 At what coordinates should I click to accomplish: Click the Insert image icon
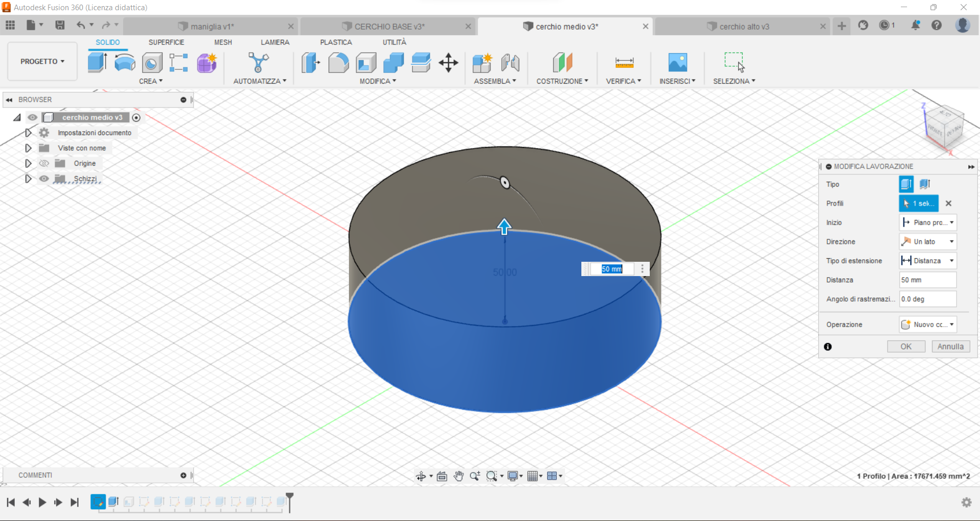677,62
